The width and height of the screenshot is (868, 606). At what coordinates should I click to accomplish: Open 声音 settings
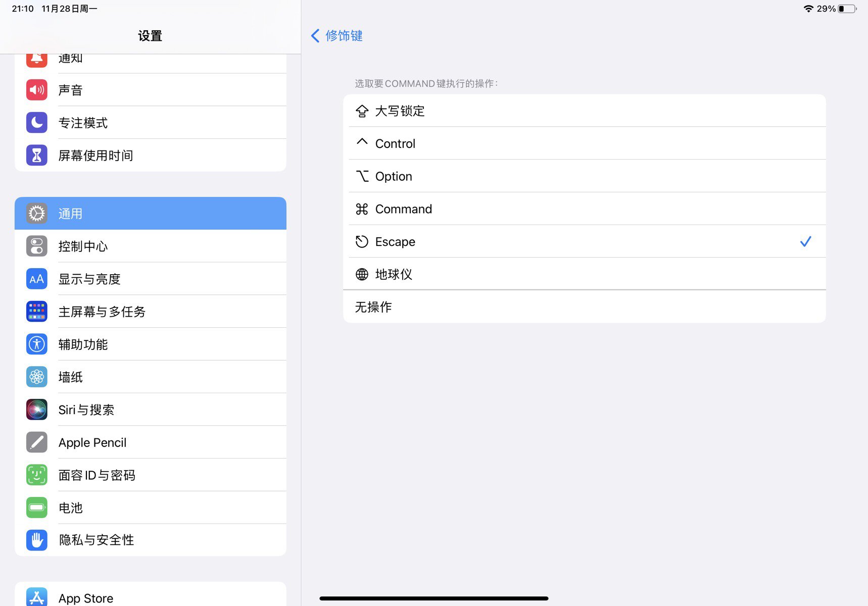tap(151, 90)
